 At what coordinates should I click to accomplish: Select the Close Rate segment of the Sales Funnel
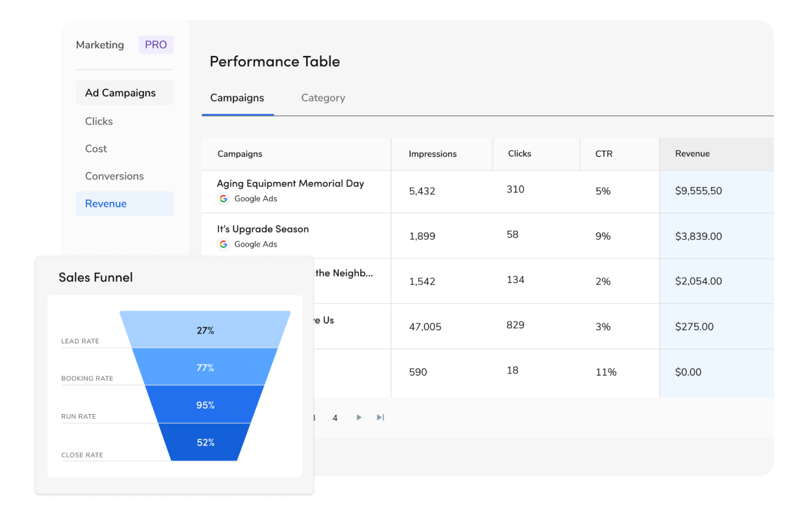tap(205, 442)
